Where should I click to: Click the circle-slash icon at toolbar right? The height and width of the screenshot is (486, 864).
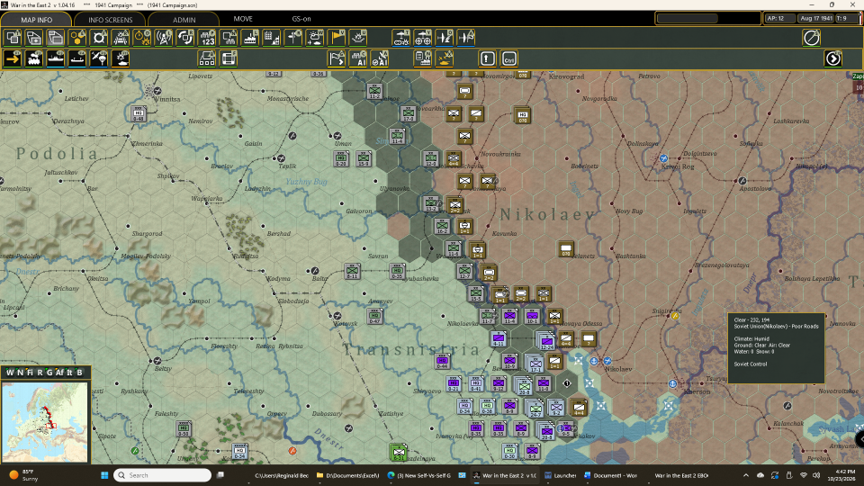[x=811, y=38]
